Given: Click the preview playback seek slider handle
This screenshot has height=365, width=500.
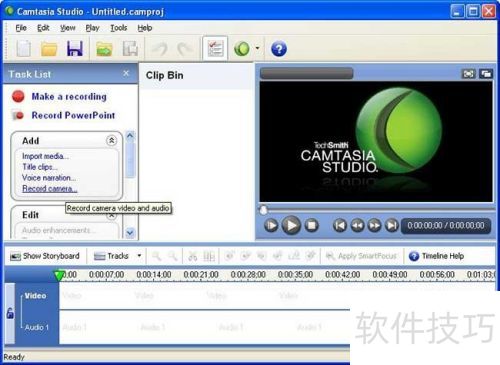Looking at the screenshot, I should click(x=263, y=209).
